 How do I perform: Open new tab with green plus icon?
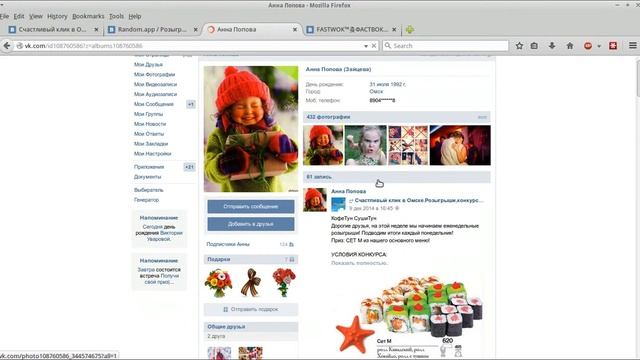click(410, 29)
